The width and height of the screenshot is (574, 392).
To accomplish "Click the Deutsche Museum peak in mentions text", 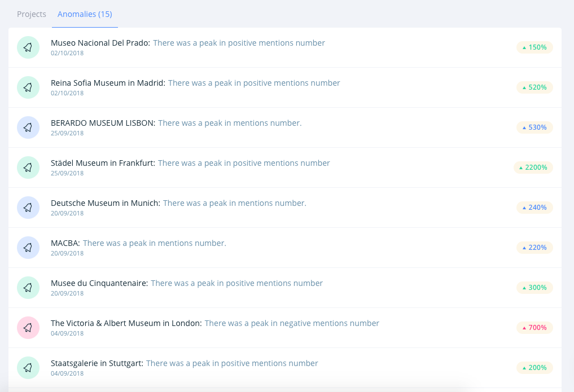I will click(x=234, y=203).
